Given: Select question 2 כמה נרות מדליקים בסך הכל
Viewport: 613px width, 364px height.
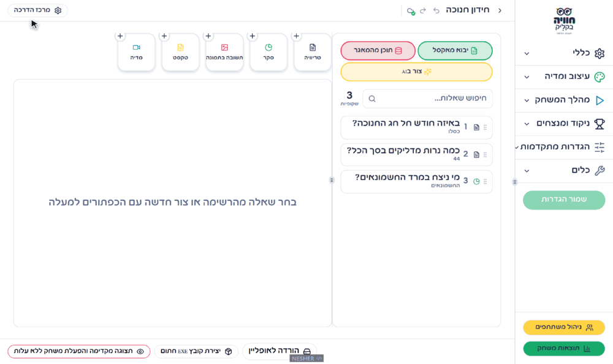Looking at the screenshot, I should point(416,154).
